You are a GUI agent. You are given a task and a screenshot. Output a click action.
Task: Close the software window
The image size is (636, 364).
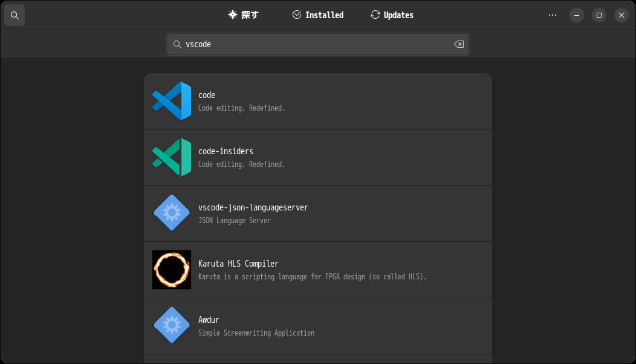click(x=621, y=15)
